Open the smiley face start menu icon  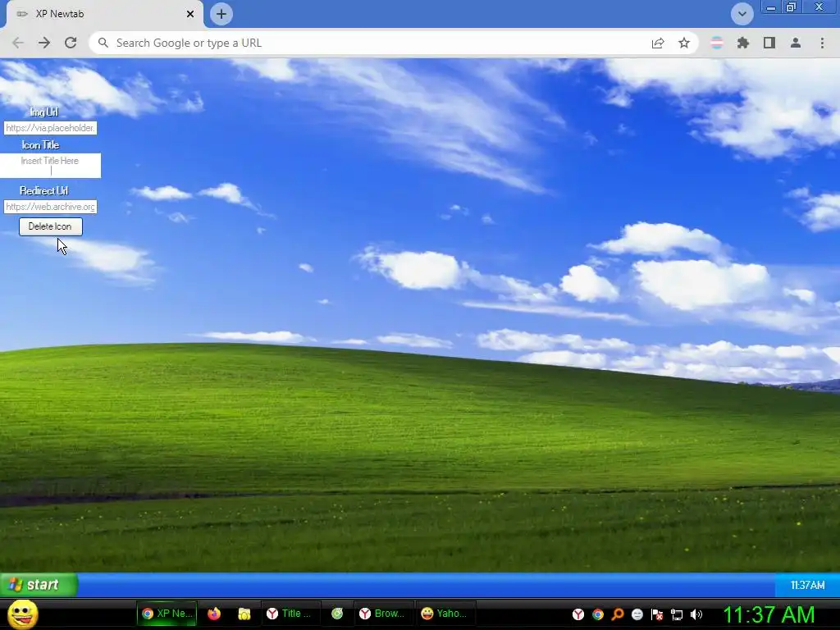23,614
